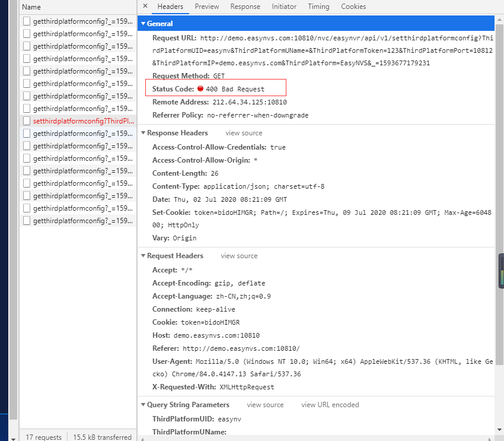This screenshot has height=441, width=504.
Task: Click Connection value keep-alive
Action: click(x=216, y=309)
